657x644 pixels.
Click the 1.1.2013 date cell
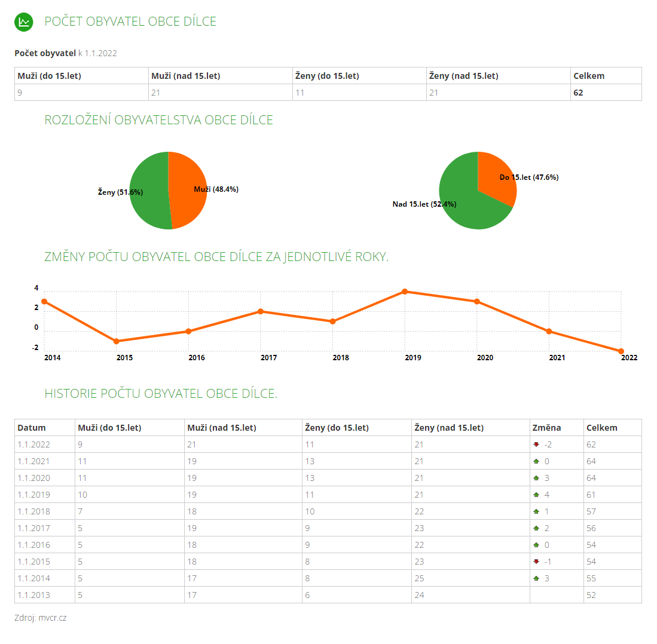34,595
